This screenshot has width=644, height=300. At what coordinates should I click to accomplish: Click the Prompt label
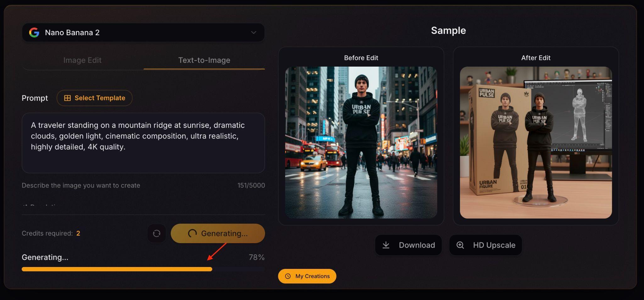(35, 98)
